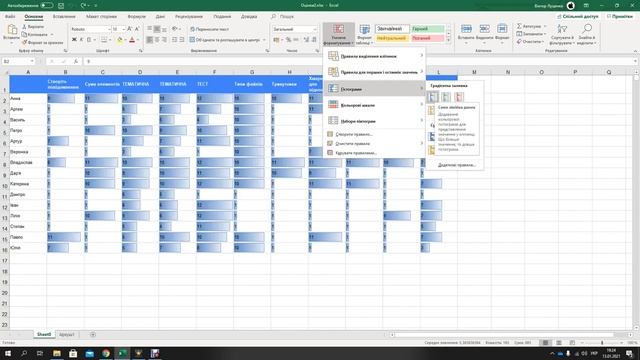Click insert function fx button
This screenshot has height=360, width=640.
click(76, 61)
